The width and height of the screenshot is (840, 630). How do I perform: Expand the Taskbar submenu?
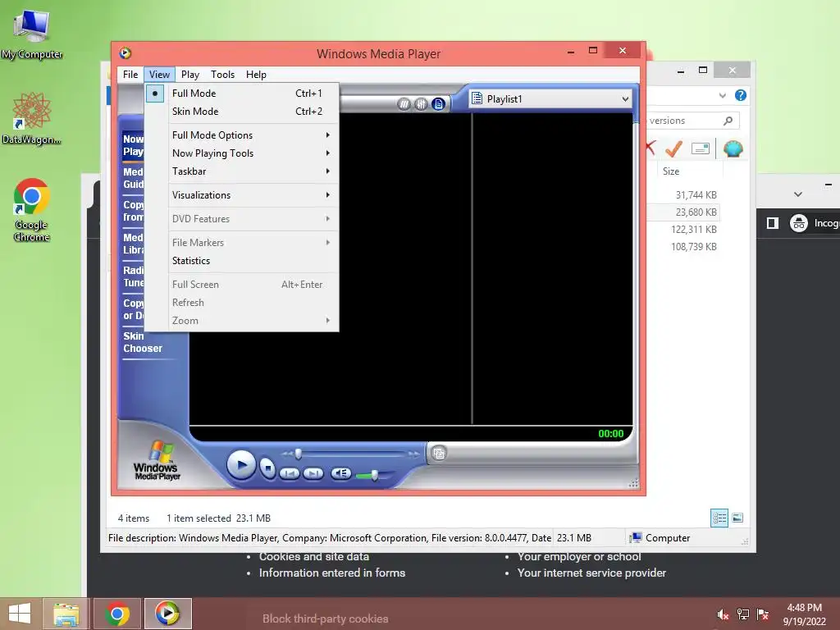tap(242, 171)
